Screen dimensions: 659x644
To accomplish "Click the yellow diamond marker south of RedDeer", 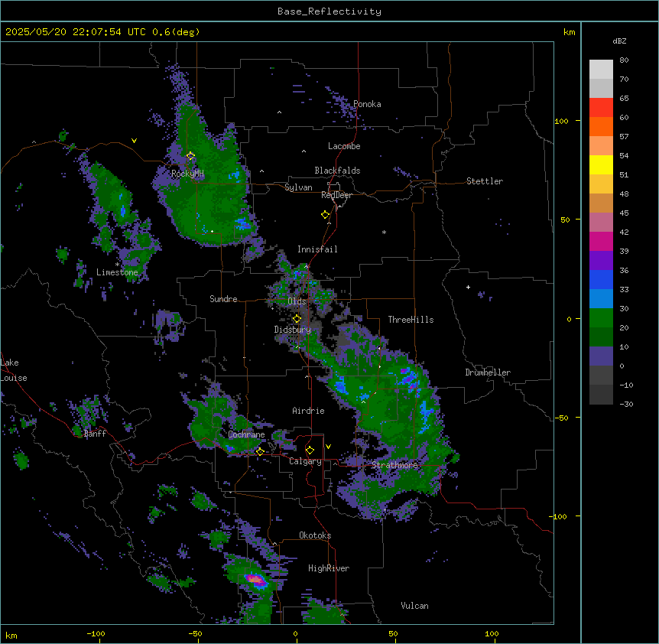I will [x=325, y=214].
